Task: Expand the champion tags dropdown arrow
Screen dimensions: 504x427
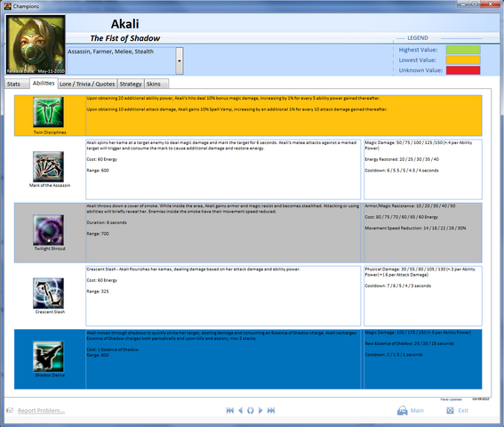Action: (180, 60)
